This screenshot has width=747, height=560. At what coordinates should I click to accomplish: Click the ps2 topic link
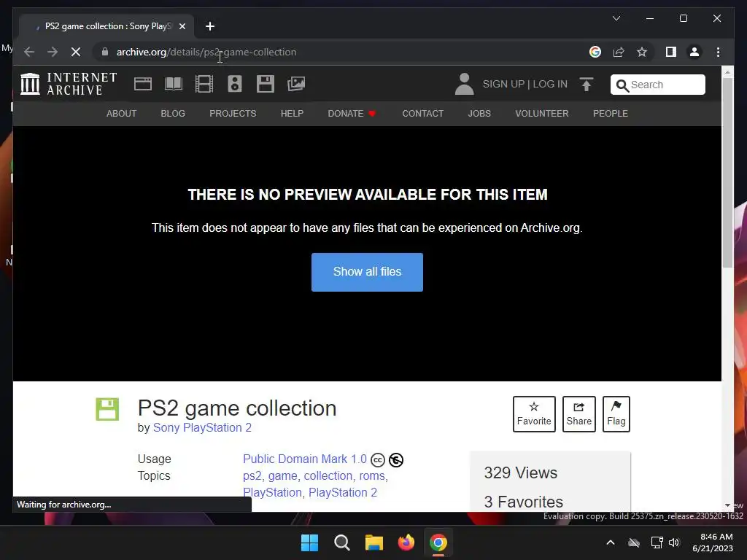point(252,476)
